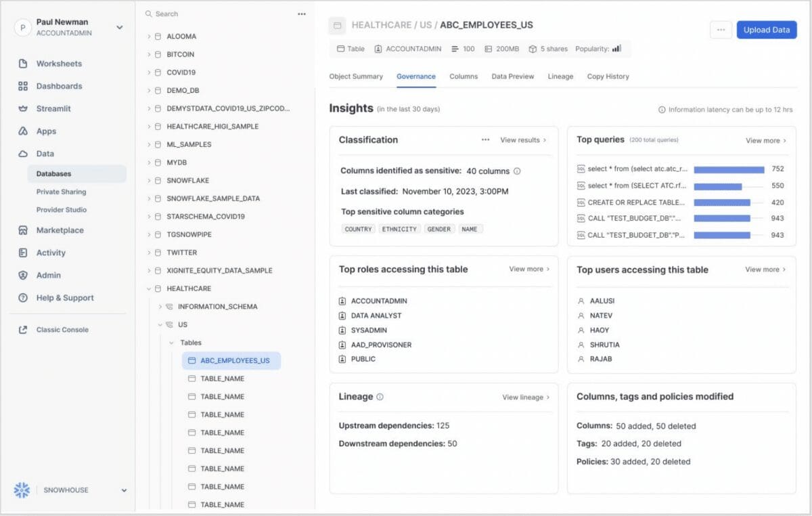This screenshot has width=812, height=516.
Task: Select the Dashboards icon in the sidebar
Action: click(x=22, y=85)
